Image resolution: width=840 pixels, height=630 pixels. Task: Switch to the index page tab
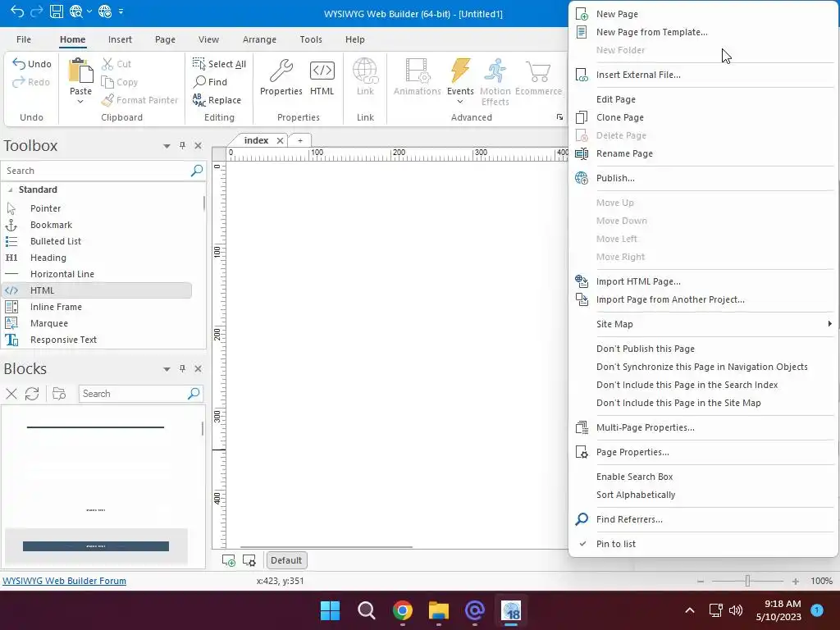click(x=256, y=140)
